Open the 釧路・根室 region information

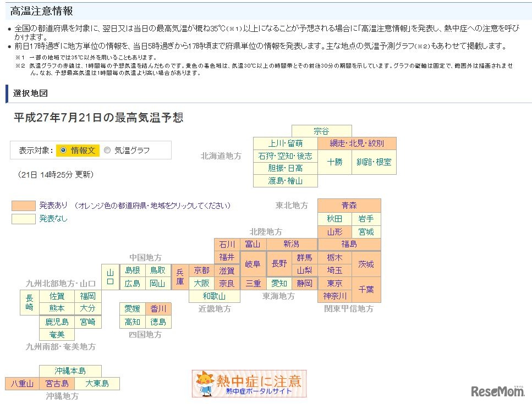point(374,161)
